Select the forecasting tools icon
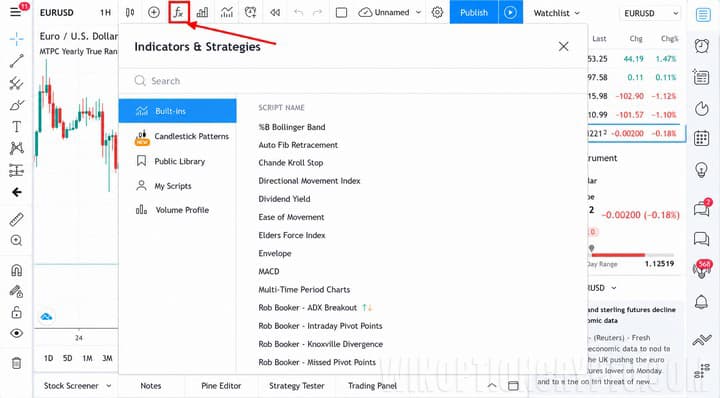This screenshot has height=398, width=720. coord(17,170)
